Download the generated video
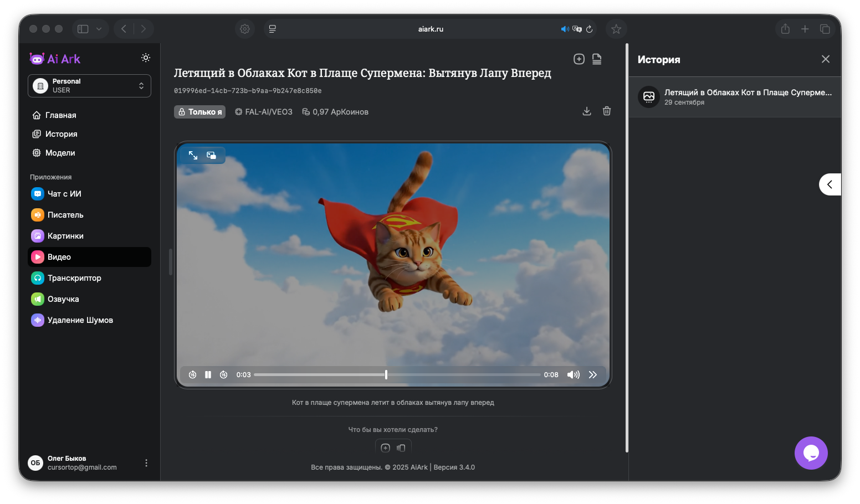The height and width of the screenshot is (504, 860). tap(587, 111)
